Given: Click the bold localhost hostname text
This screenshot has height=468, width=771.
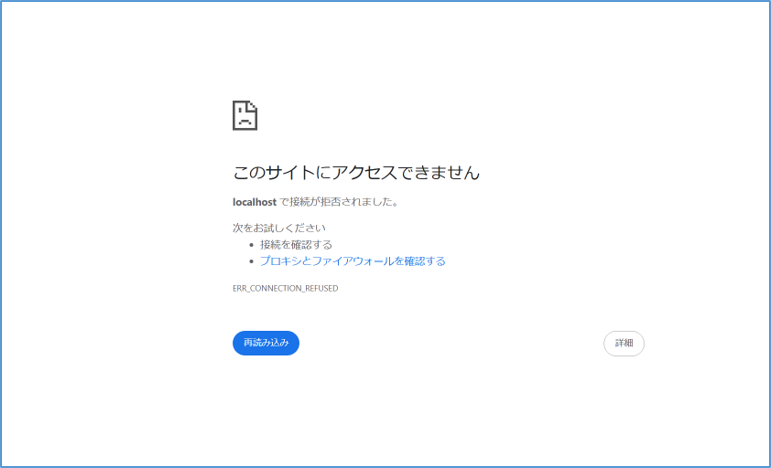Looking at the screenshot, I should pos(254,202).
